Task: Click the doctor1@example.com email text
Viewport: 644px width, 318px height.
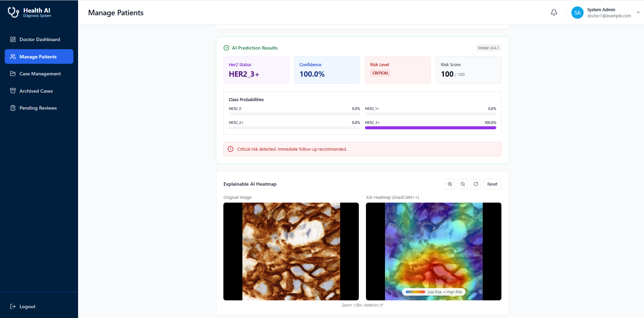Action: pos(609,16)
